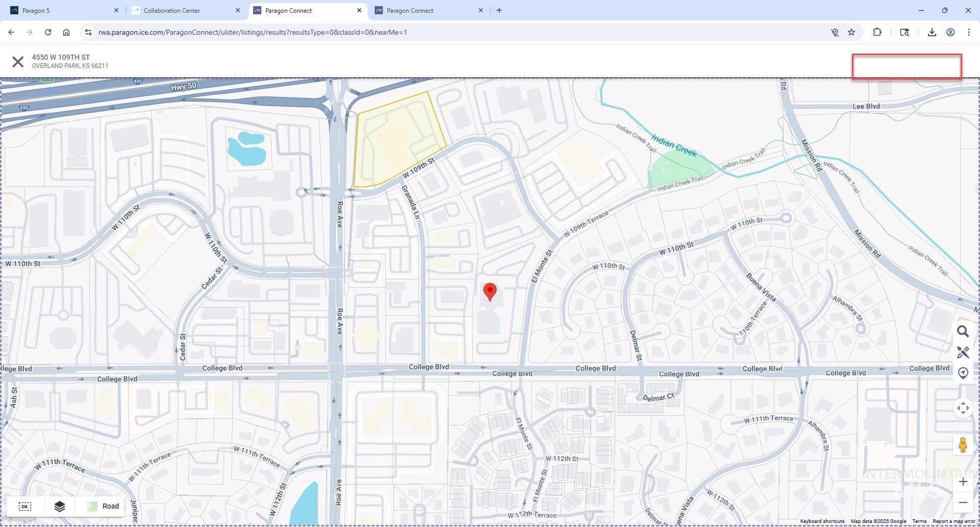Viewport: 980px width, 527px height.
Task: Open the Chrome extensions puzzle dropdown
Action: 877,32
